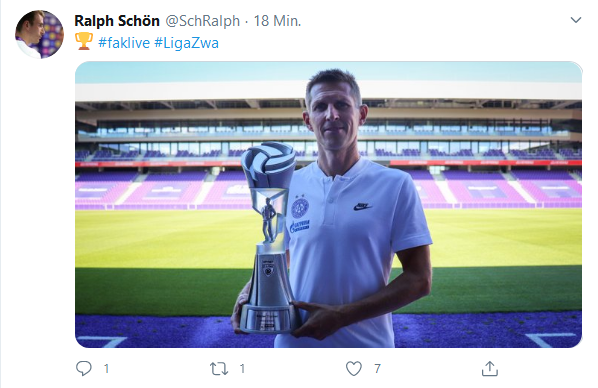This screenshot has width=598, height=388.
Task: Open the #faklive hashtag
Action: [124, 42]
